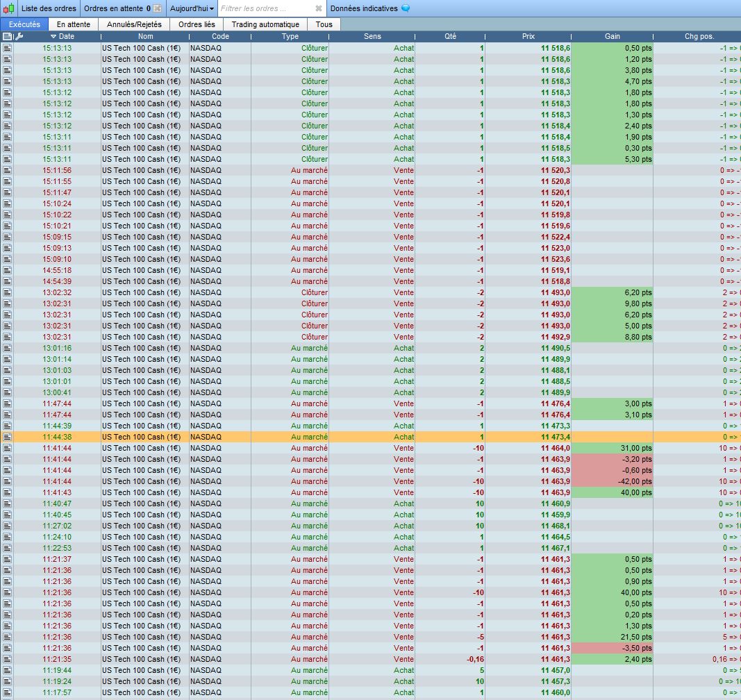Switch to the Trading automatique tab
This screenshot has height=700, width=741.
coord(265,24)
